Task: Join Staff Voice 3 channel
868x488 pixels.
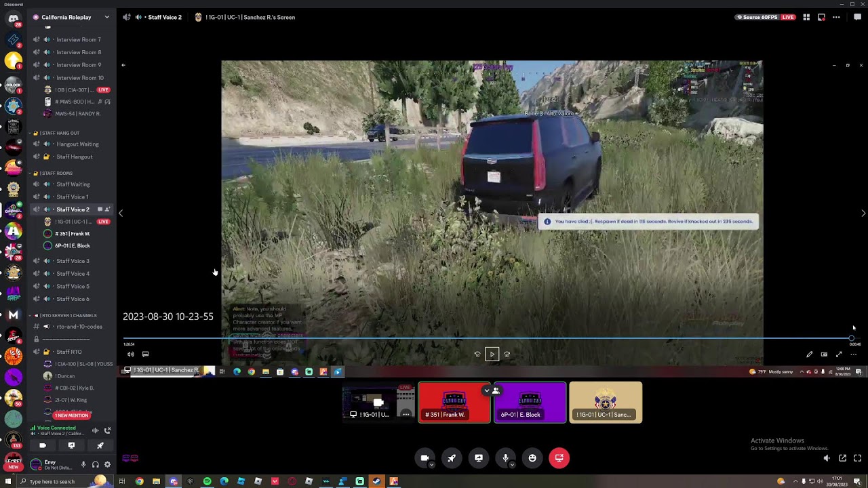Action: tap(73, 261)
